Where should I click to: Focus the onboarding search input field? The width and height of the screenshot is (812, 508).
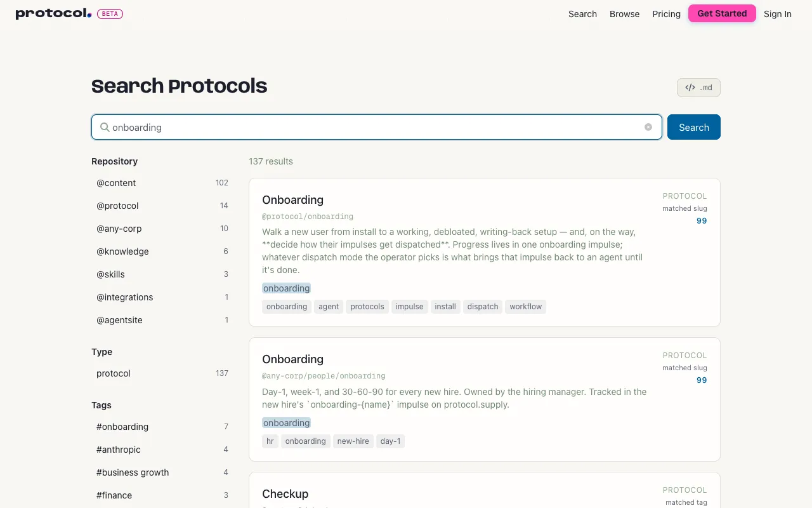pos(377,127)
